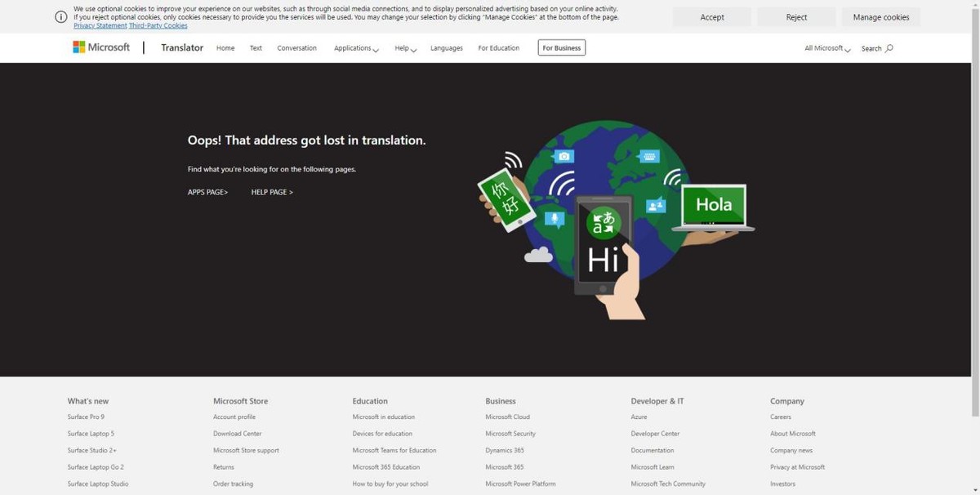This screenshot has width=980, height=495.
Task: Open Surface Pro 9 footer link
Action: coord(86,417)
